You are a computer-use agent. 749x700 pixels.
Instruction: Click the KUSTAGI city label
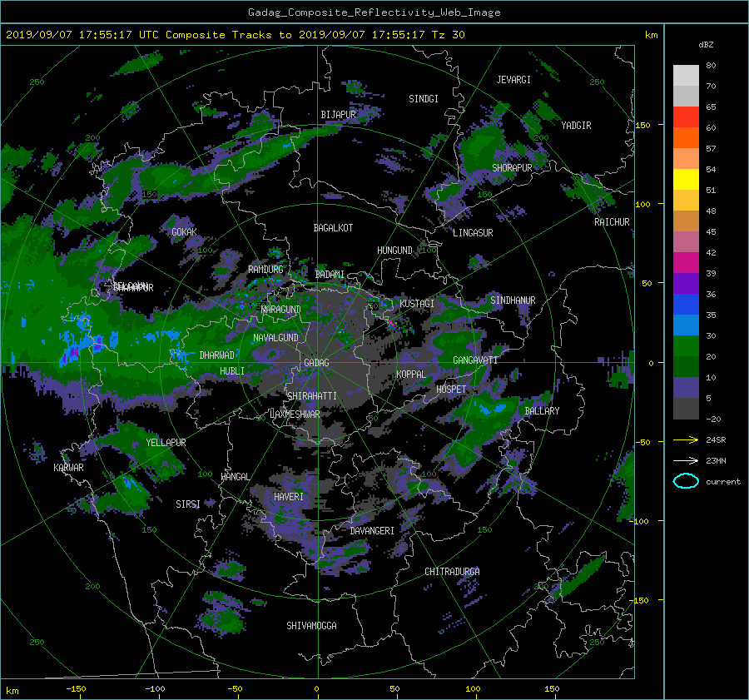pyautogui.click(x=417, y=304)
